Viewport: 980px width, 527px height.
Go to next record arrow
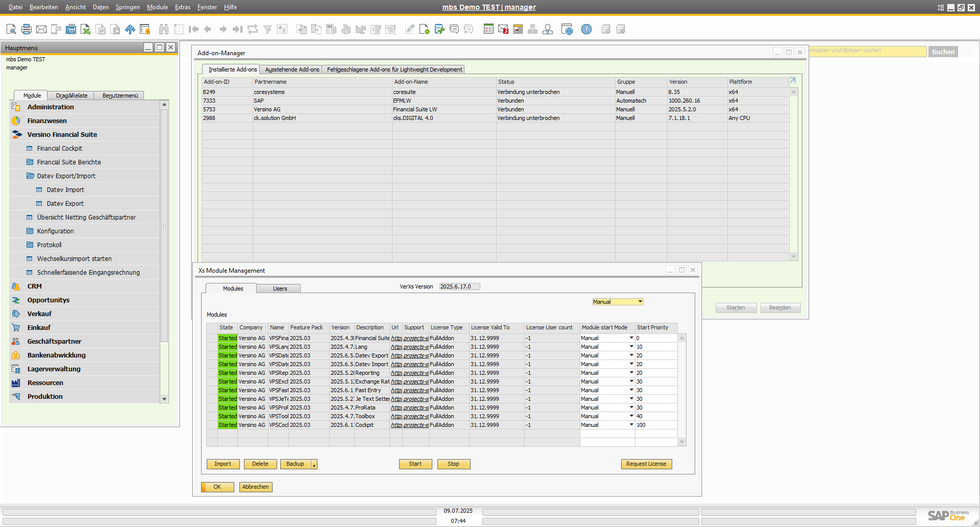223,29
